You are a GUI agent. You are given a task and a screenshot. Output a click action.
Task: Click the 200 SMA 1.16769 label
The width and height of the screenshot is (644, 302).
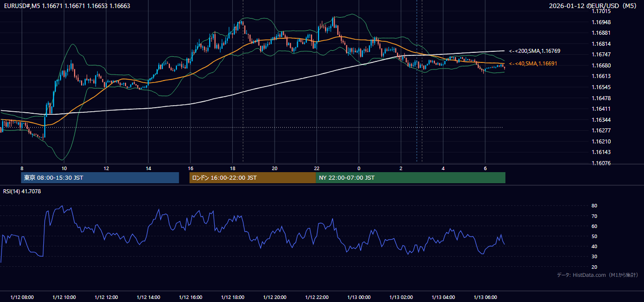coord(535,51)
